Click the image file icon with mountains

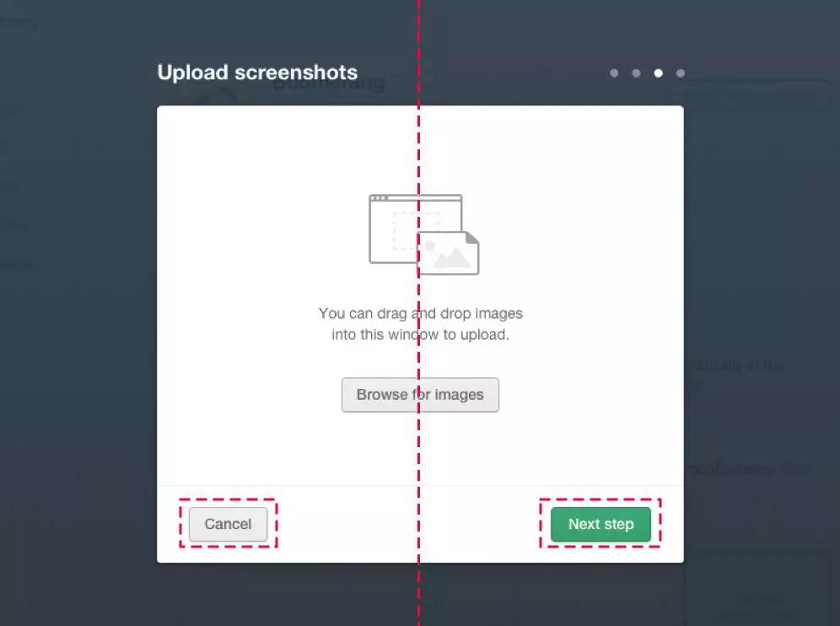click(448, 253)
